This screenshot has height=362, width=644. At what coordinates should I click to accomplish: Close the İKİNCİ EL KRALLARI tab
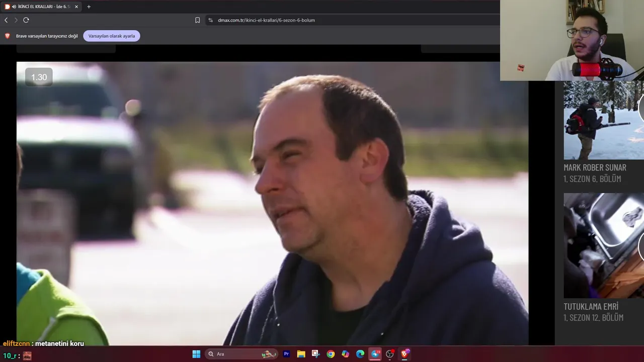coord(76,7)
